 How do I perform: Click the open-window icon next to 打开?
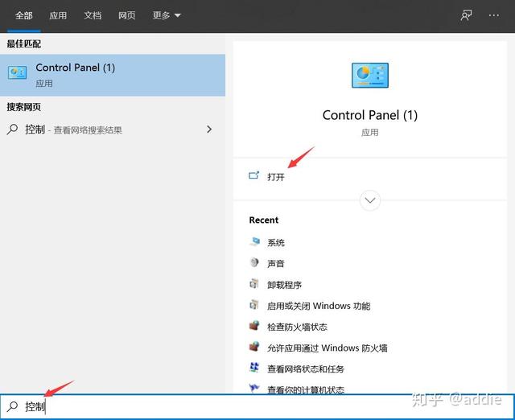click(254, 175)
